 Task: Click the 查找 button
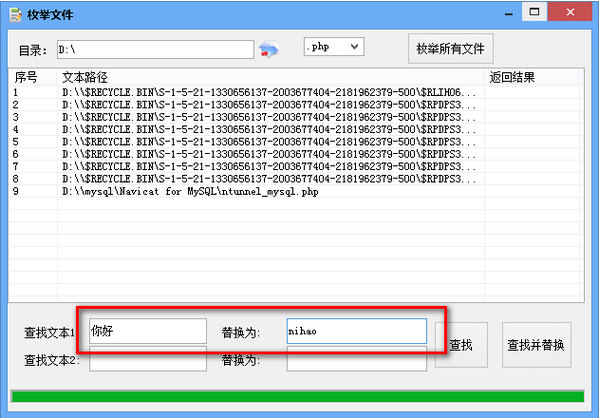tap(461, 345)
